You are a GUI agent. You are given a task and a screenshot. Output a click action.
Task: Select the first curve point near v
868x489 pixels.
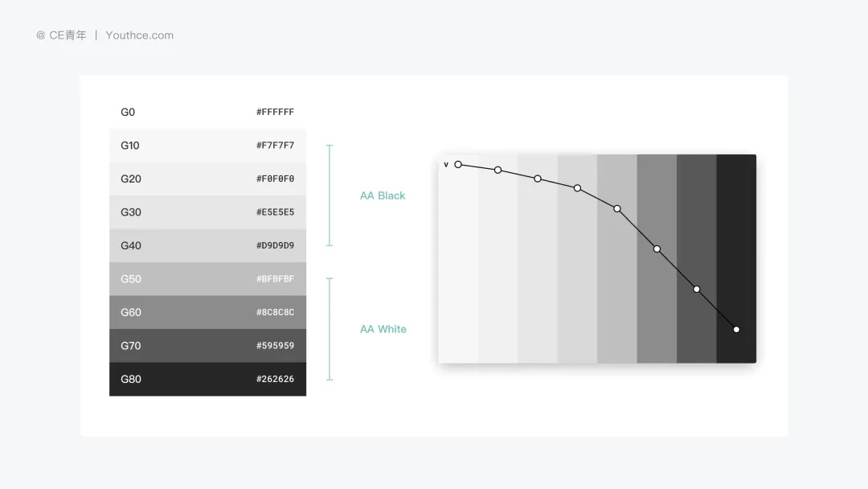pos(458,165)
